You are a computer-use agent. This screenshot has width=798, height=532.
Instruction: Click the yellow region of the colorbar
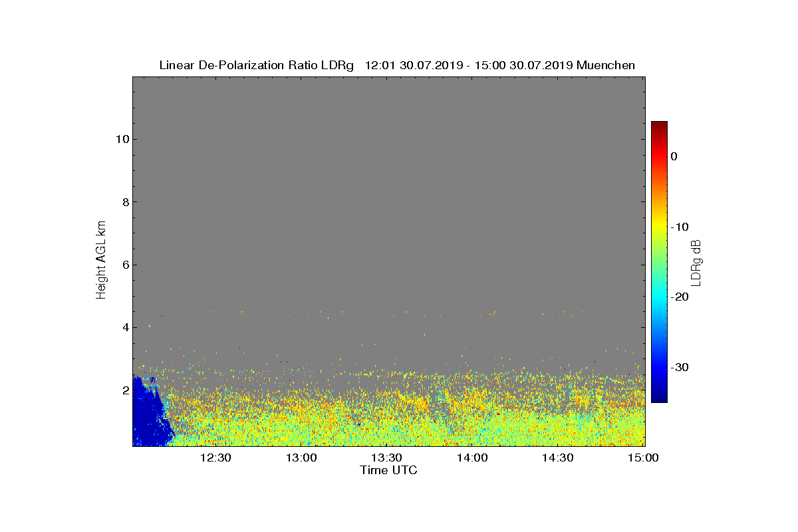click(x=659, y=227)
